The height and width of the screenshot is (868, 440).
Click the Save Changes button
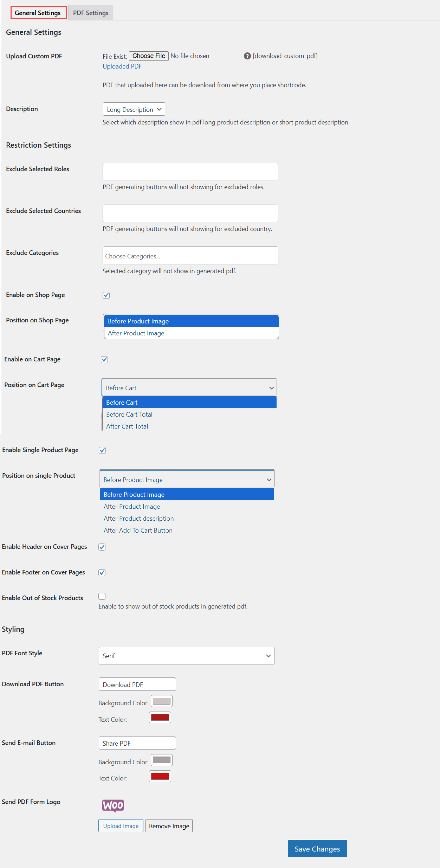click(x=317, y=848)
